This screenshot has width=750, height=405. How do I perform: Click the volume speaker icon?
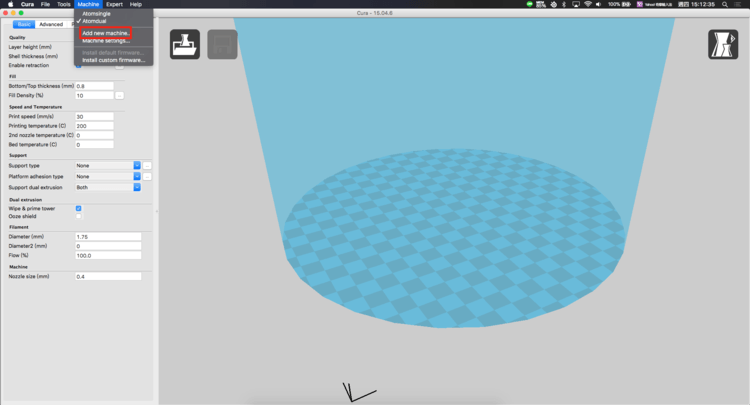598,4
